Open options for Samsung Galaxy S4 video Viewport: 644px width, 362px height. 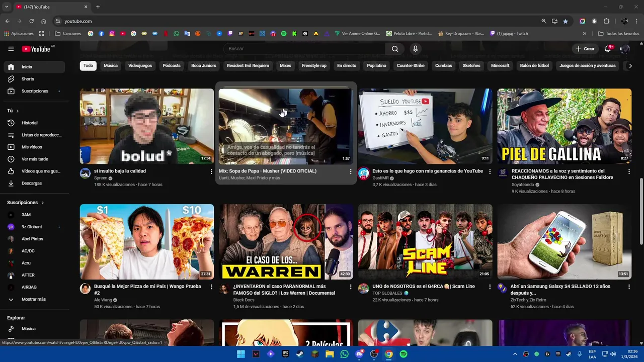click(629, 287)
